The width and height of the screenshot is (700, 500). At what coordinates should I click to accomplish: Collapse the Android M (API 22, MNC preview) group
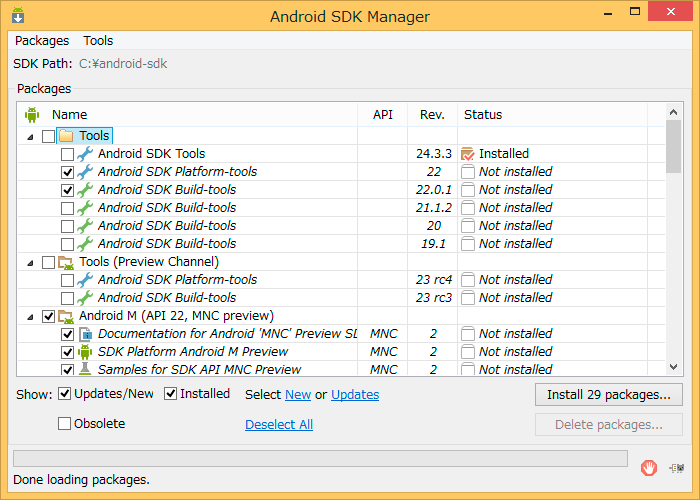coord(30,317)
